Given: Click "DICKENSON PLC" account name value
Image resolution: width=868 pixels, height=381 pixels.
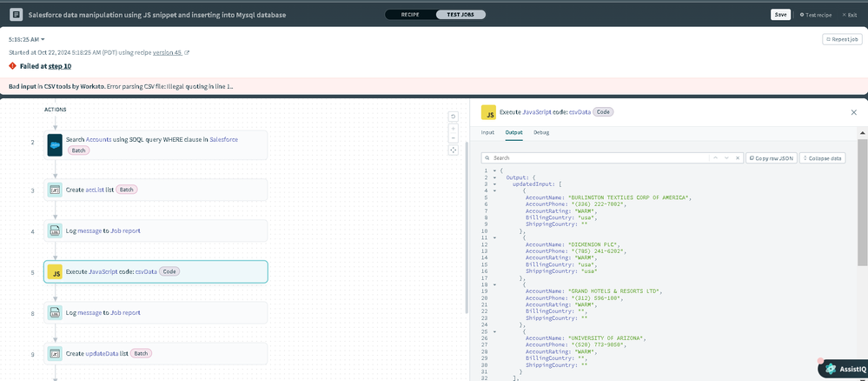Looking at the screenshot, I should pos(595,244).
